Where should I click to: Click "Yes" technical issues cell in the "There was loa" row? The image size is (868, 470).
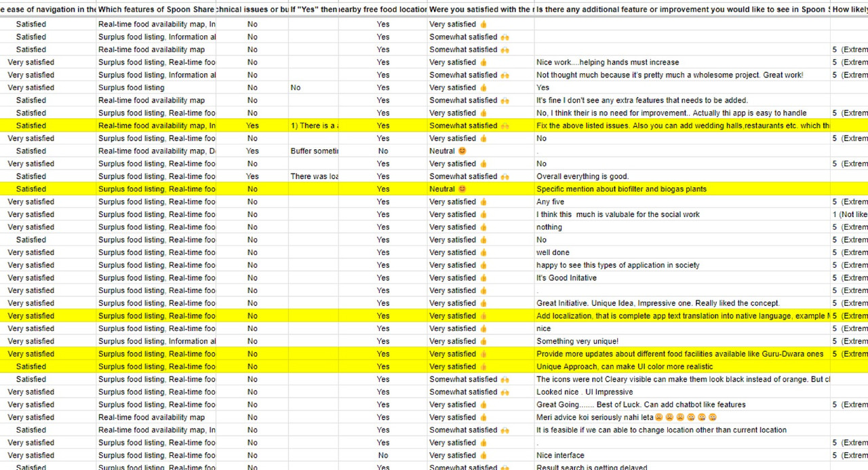pos(252,176)
